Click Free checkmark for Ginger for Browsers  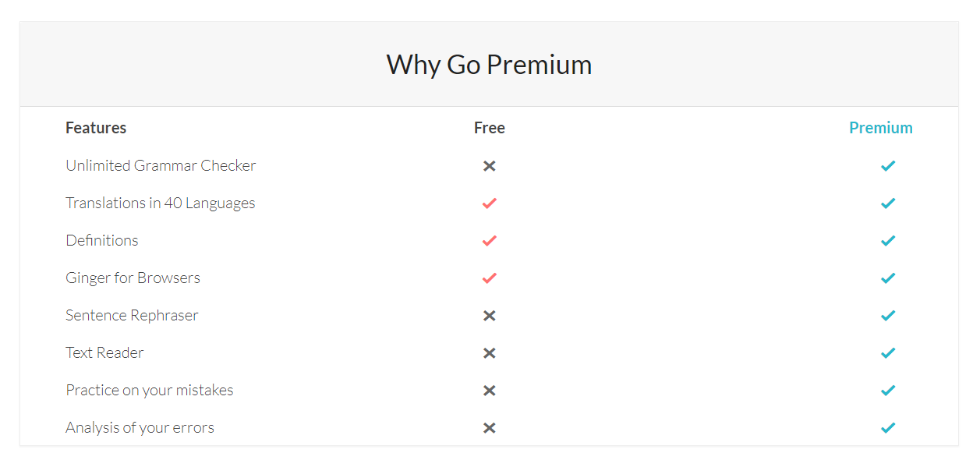click(490, 278)
